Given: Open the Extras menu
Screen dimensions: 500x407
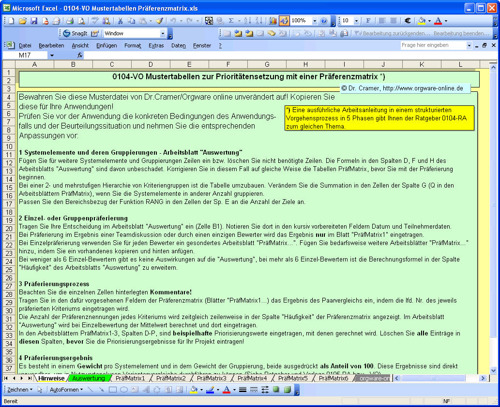Looking at the screenshot, I should pyautogui.click(x=156, y=46).
